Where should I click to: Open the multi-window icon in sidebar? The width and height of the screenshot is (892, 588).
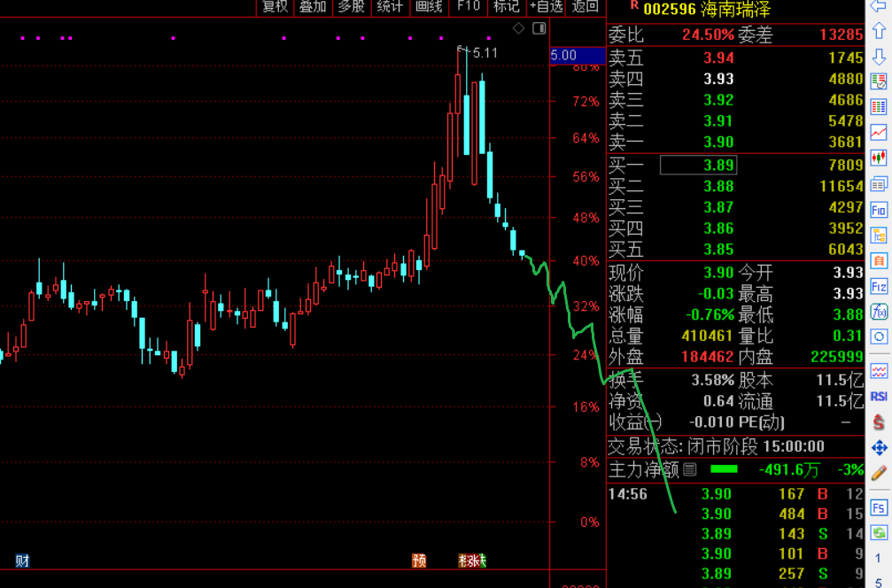click(x=879, y=183)
